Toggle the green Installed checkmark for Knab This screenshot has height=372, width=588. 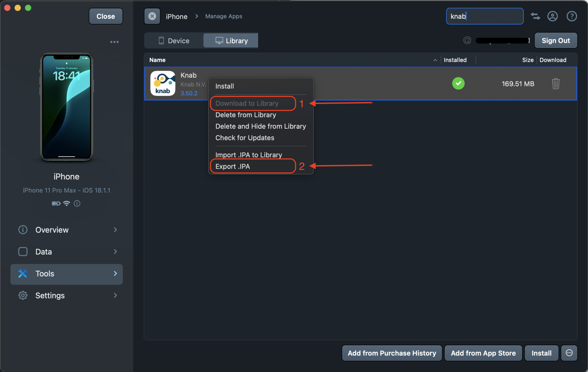point(458,83)
